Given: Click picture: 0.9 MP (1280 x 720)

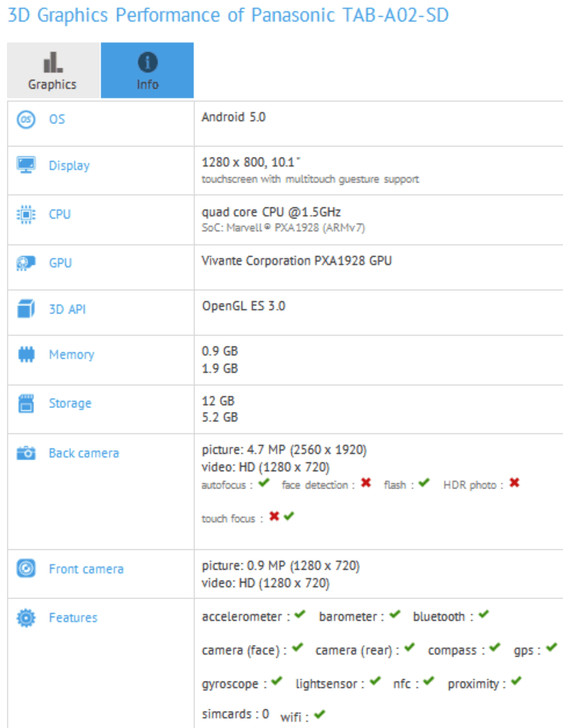Looking at the screenshot, I should [x=281, y=566].
